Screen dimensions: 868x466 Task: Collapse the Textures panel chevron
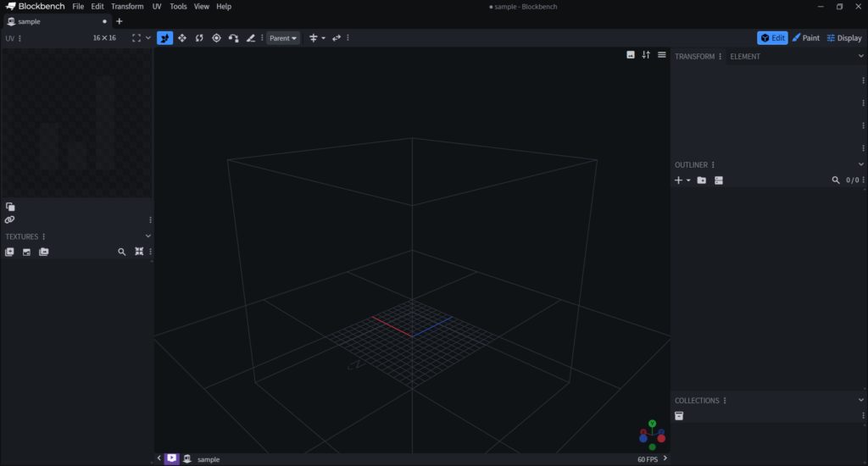pos(148,236)
